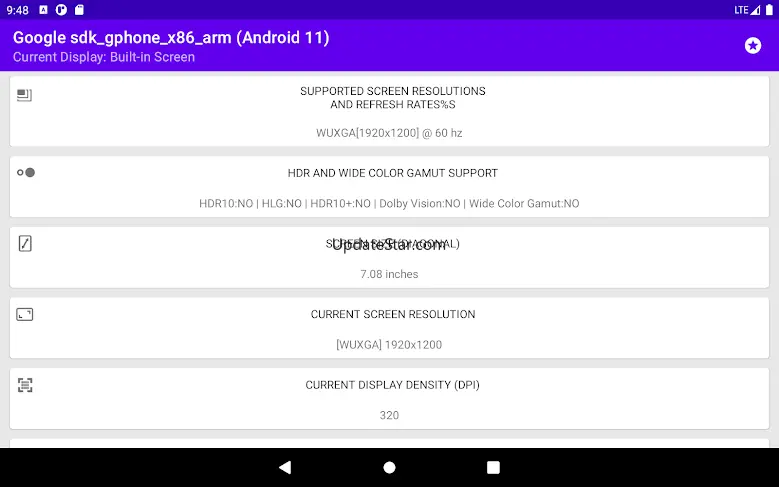This screenshot has width=779, height=487.
Task: Click the 'WUXGA[1920x1200] @ 60 hz' value
Action: click(389, 133)
